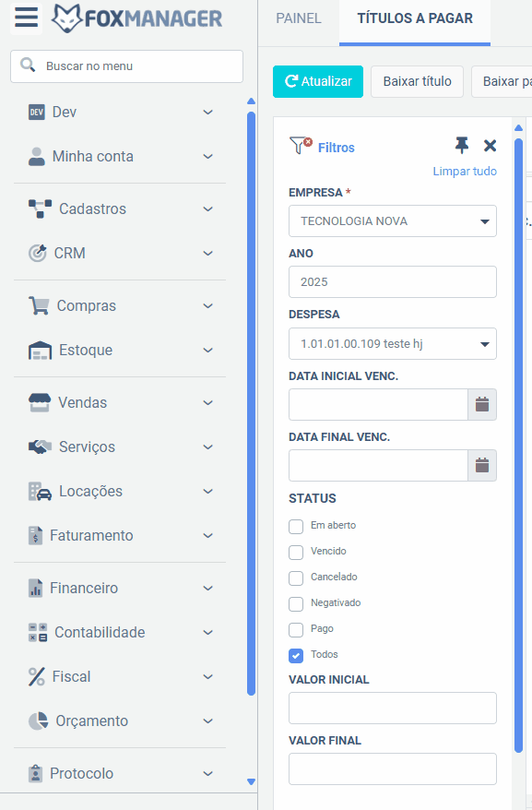Click the Limpar tudo link
Screen dimensions: 532x810
pos(465,171)
